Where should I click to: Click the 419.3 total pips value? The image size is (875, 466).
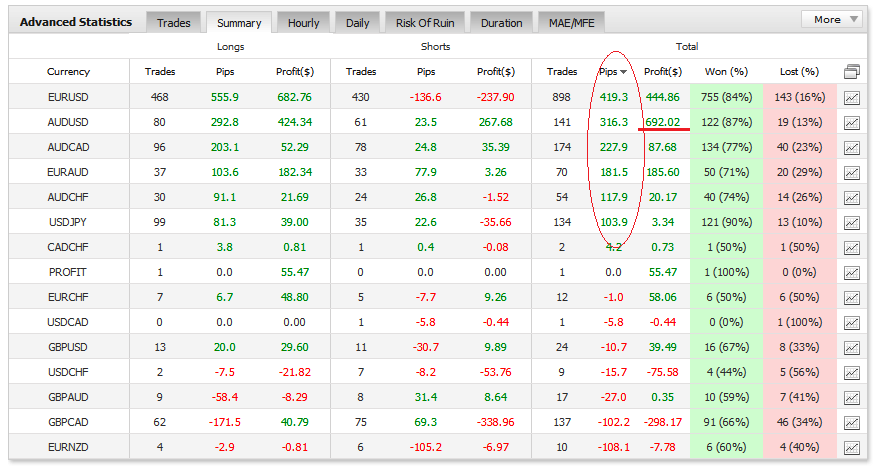point(614,97)
